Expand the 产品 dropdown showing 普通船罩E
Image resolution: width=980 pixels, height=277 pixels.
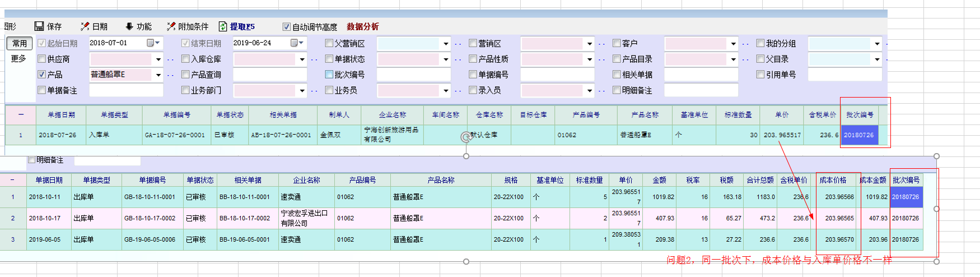pyautogui.click(x=158, y=75)
